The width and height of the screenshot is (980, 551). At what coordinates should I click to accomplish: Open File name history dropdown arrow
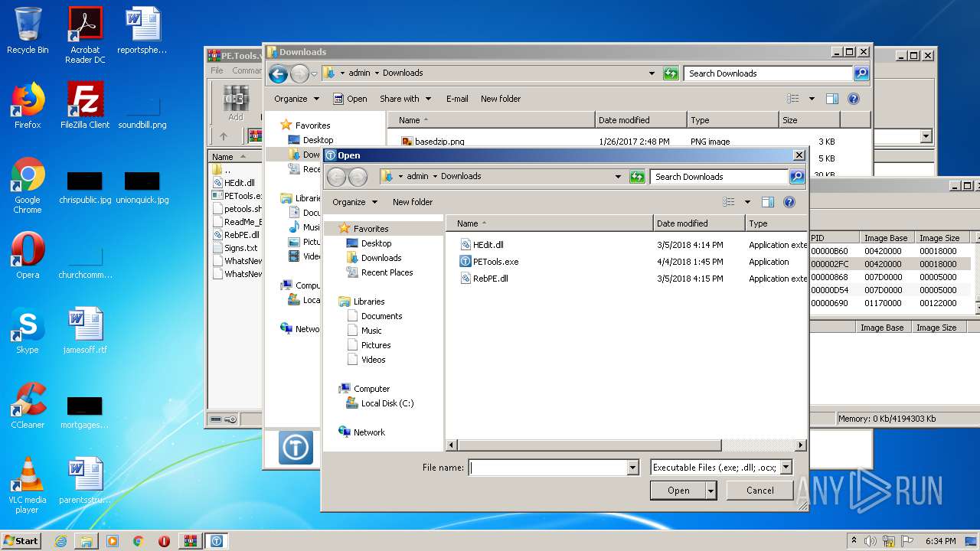(x=632, y=468)
